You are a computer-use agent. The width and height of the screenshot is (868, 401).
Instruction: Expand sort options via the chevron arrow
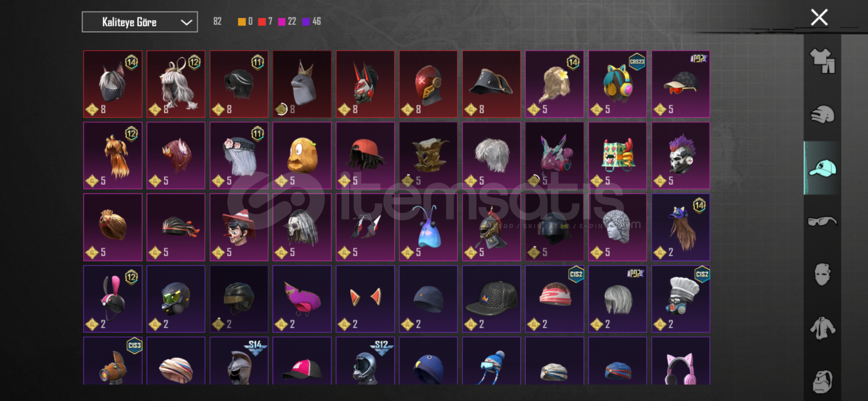point(186,22)
